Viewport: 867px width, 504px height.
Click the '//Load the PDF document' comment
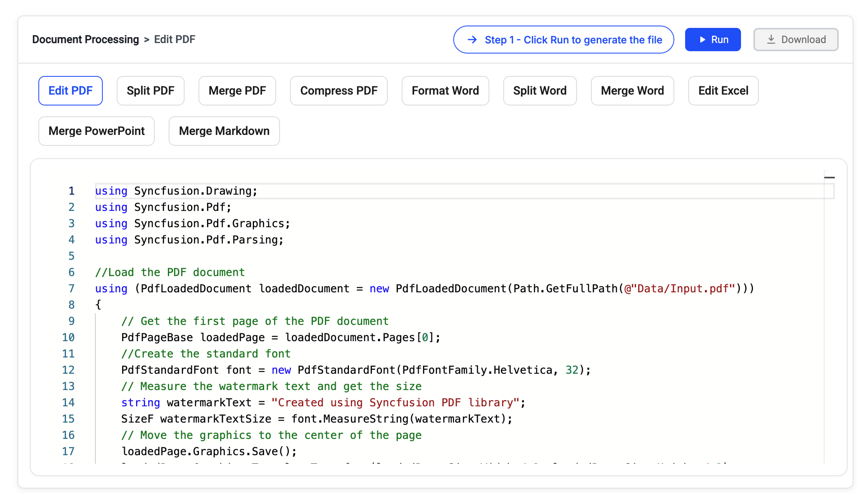170,272
